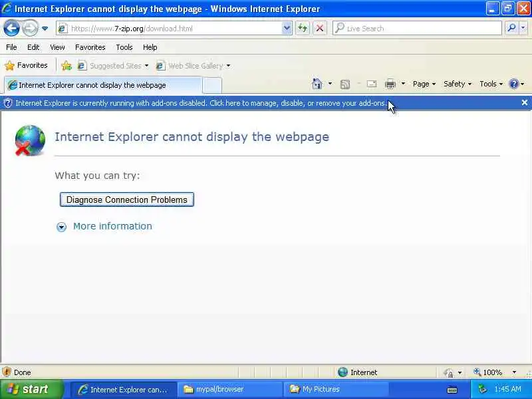
Task: Click the Internet zone status indicator
Action: tap(357, 372)
